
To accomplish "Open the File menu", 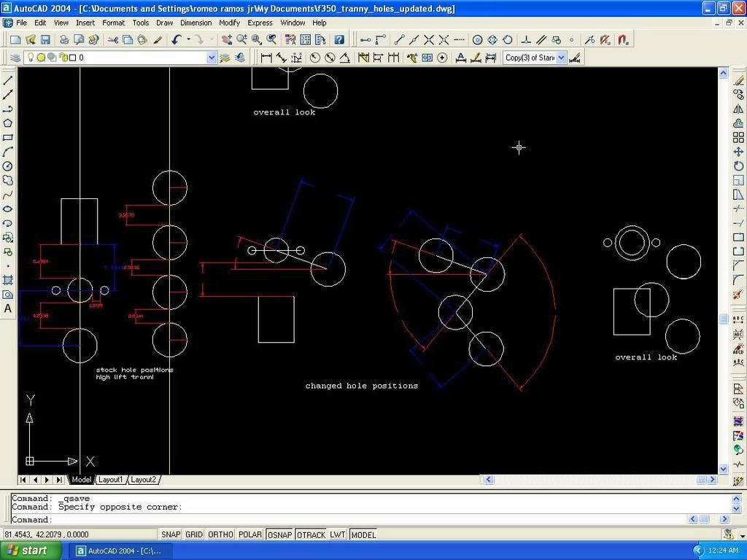I will point(21,23).
